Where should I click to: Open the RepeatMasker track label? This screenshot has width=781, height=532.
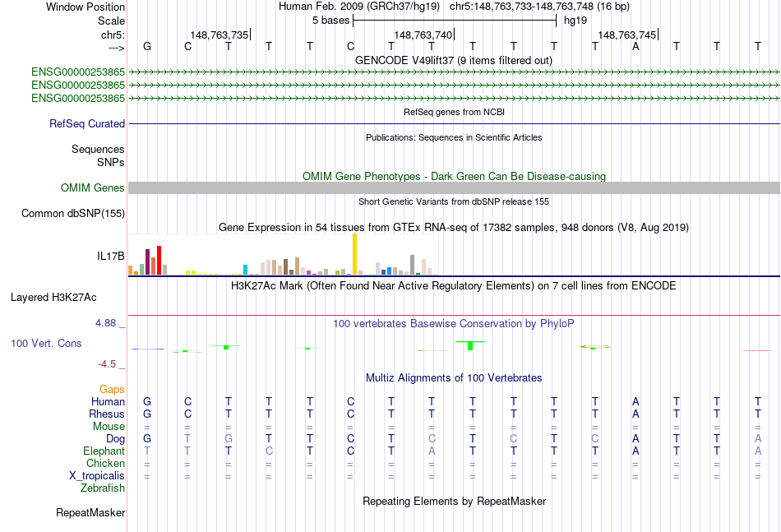pos(90,512)
